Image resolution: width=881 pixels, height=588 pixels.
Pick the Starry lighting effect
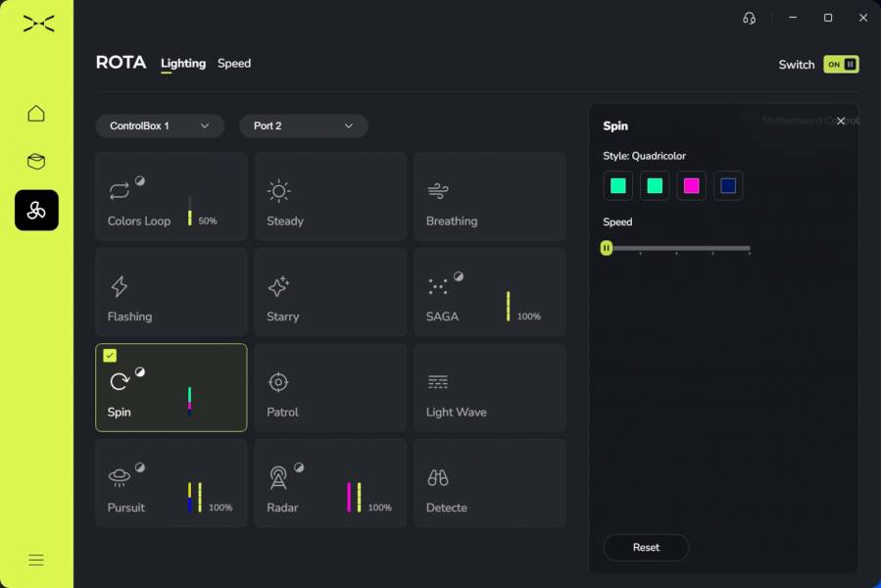click(x=330, y=292)
